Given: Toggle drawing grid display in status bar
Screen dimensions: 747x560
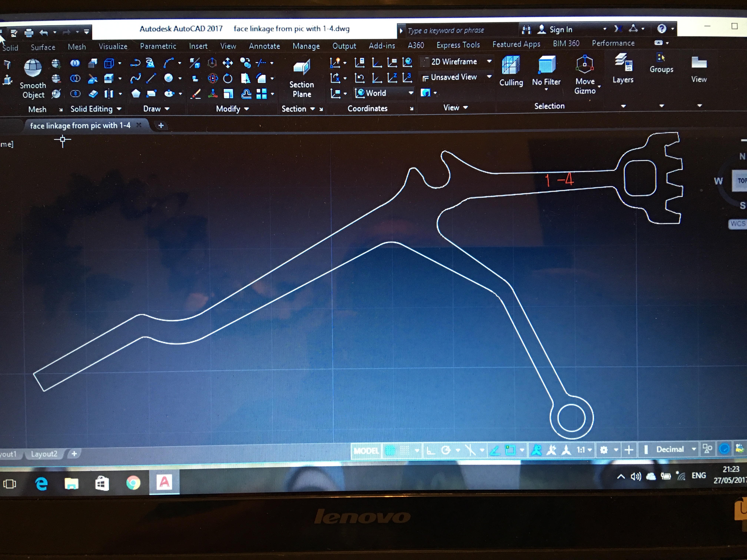Looking at the screenshot, I should 390,450.
